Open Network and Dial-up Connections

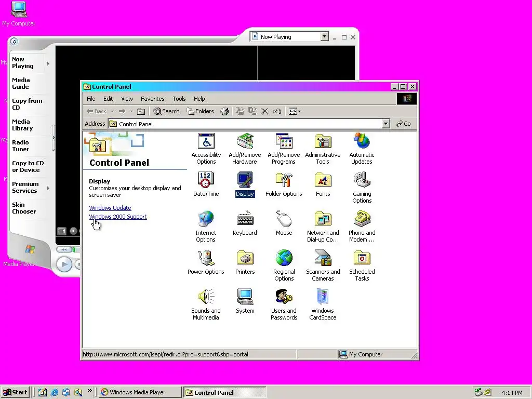point(323,227)
